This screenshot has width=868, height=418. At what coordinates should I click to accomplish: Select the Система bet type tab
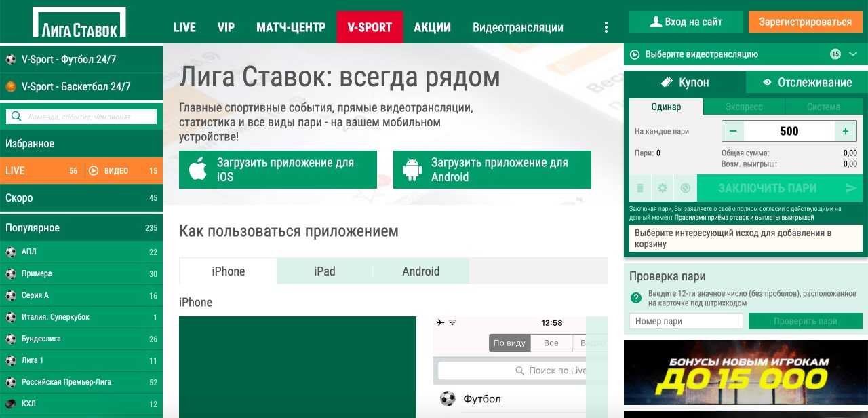pyautogui.click(x=823, y=107)
